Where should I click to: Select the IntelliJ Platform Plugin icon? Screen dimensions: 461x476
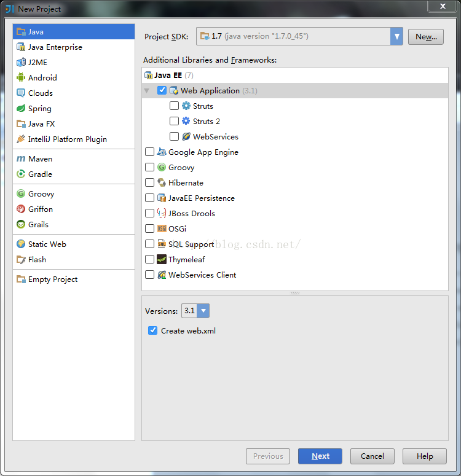21,139
